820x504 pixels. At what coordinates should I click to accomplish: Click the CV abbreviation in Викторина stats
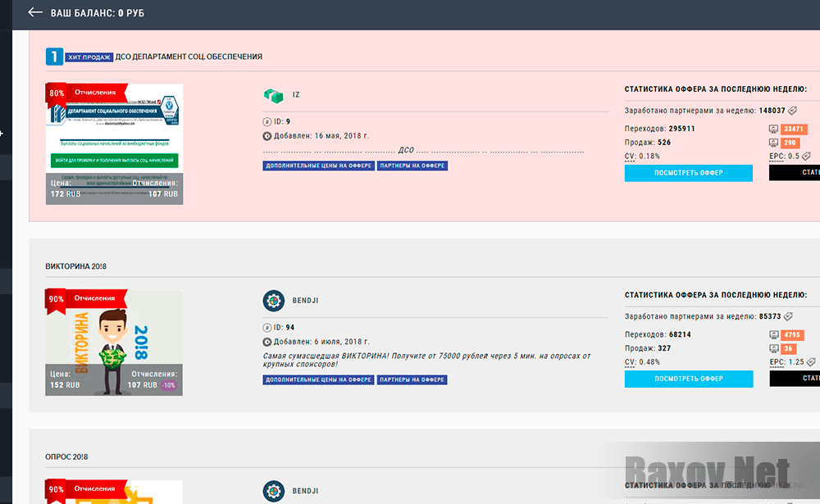tap(630, 361)
